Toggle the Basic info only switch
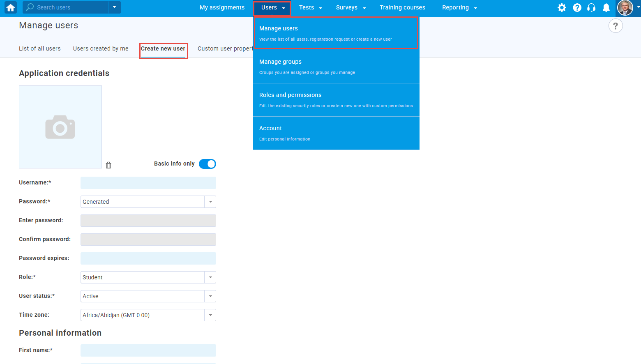The image size is (641, 364). [208, 164]
